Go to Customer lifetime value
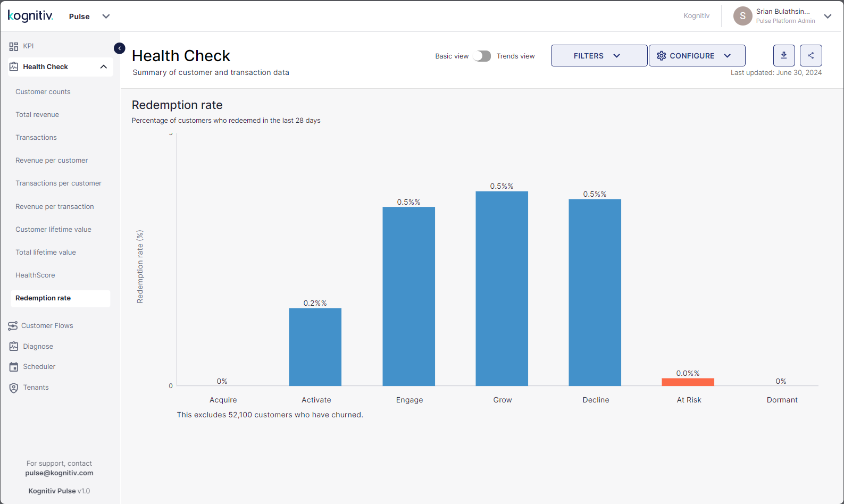 (x=53, y=230)
